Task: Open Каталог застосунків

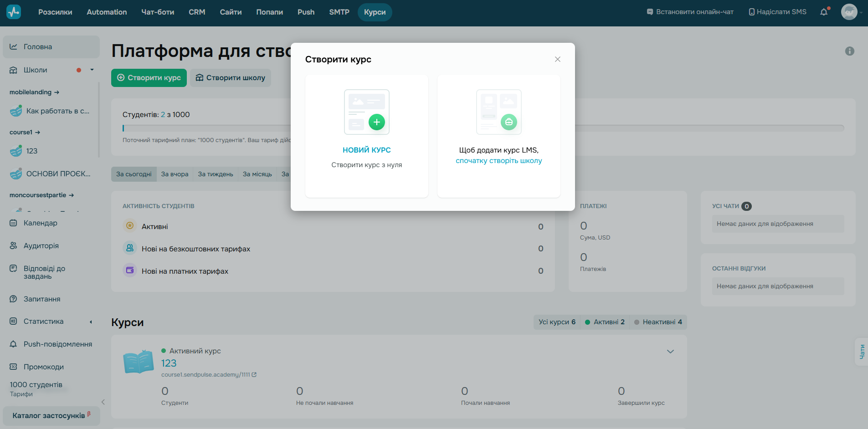Action: click(51, 415)
